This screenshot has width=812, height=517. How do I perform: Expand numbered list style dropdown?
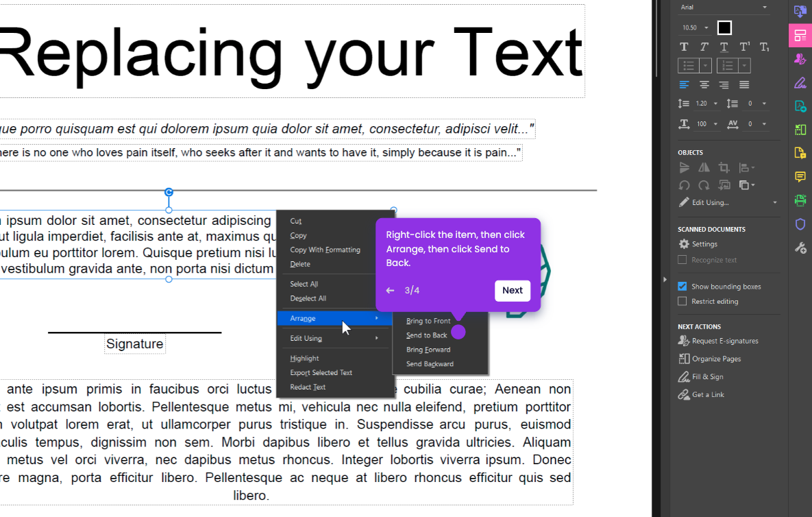tap(744, 65)
